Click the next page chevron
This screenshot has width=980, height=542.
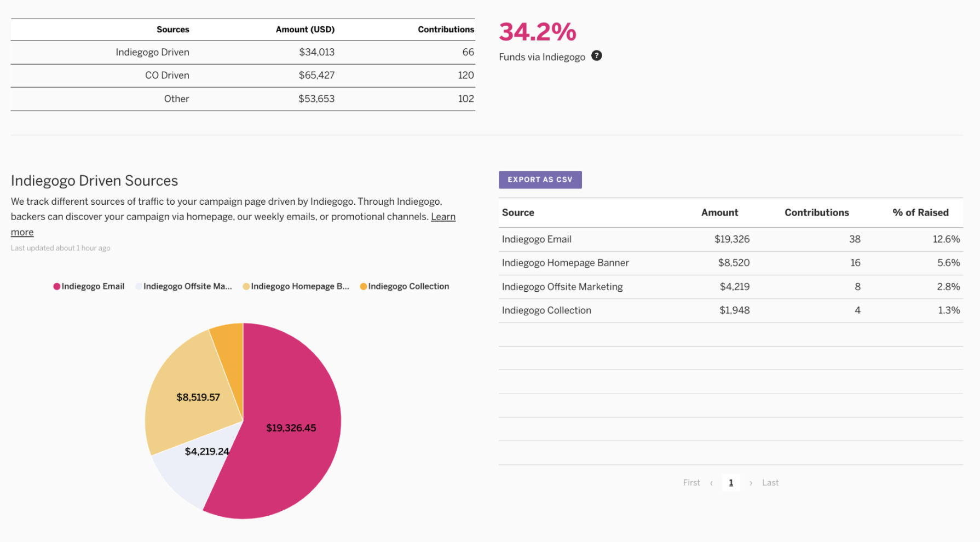pyautogui.click(x=751, y=483)
